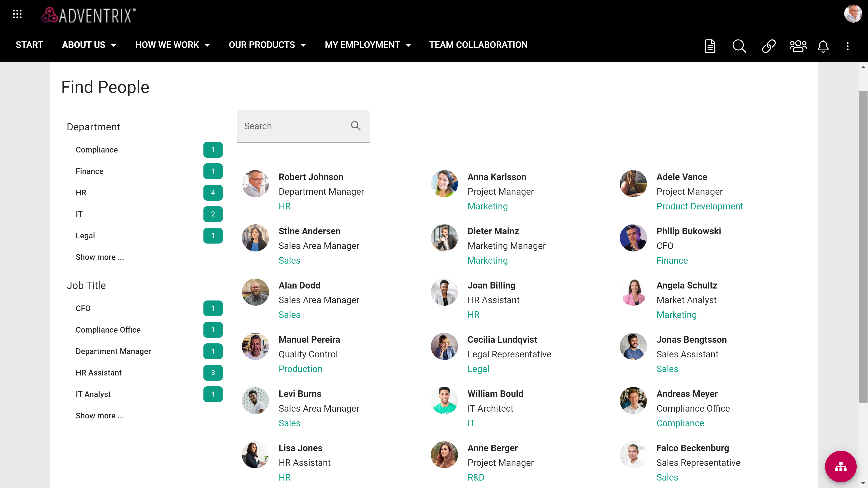Screen dimensions: 868x488
Task: Expand the About Us dropdown menu
Action: pyautogui.click(x=89, y=45)
